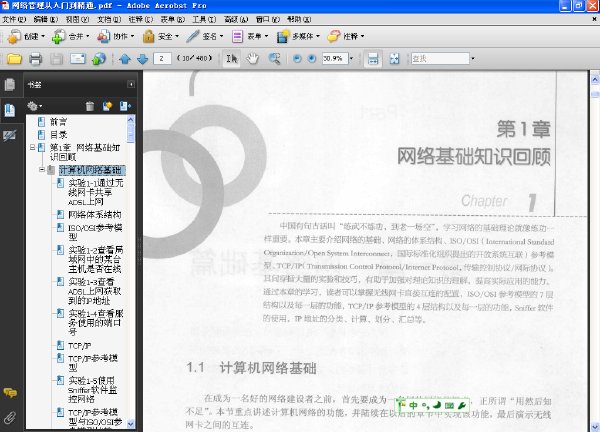Open bookmark options gear dropdown
This screenshot has width=600, height=432.
coord(34,106)
